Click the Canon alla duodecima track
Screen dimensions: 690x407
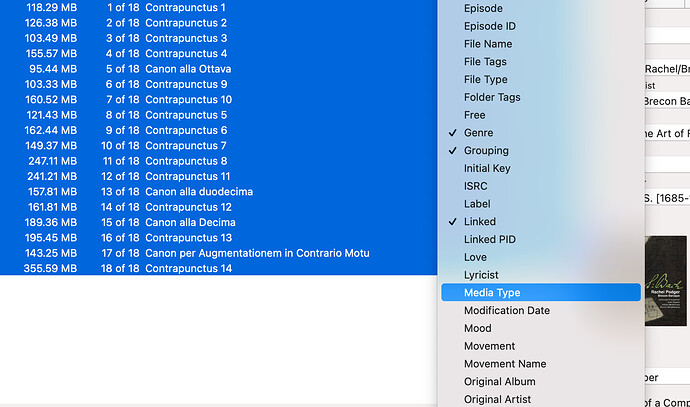tap(198, 192)
